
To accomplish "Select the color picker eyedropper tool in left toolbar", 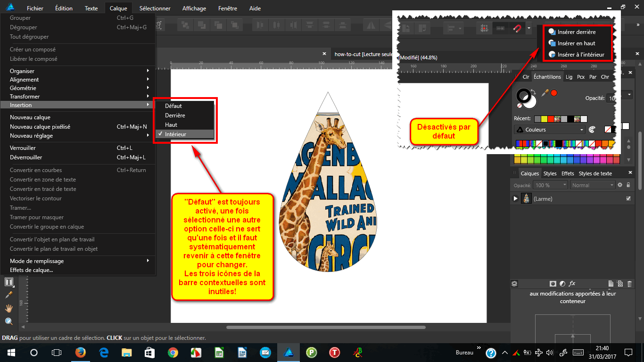I will pos(8,295).
